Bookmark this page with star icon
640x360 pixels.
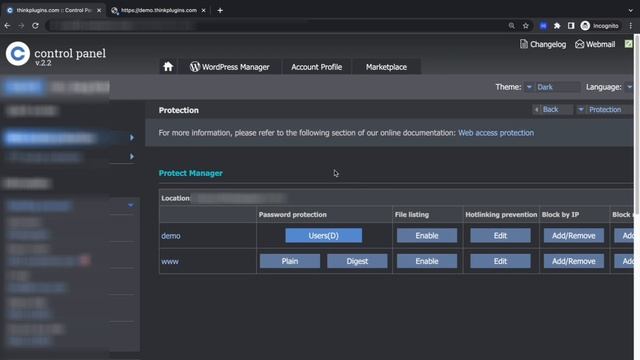point(526,26)
